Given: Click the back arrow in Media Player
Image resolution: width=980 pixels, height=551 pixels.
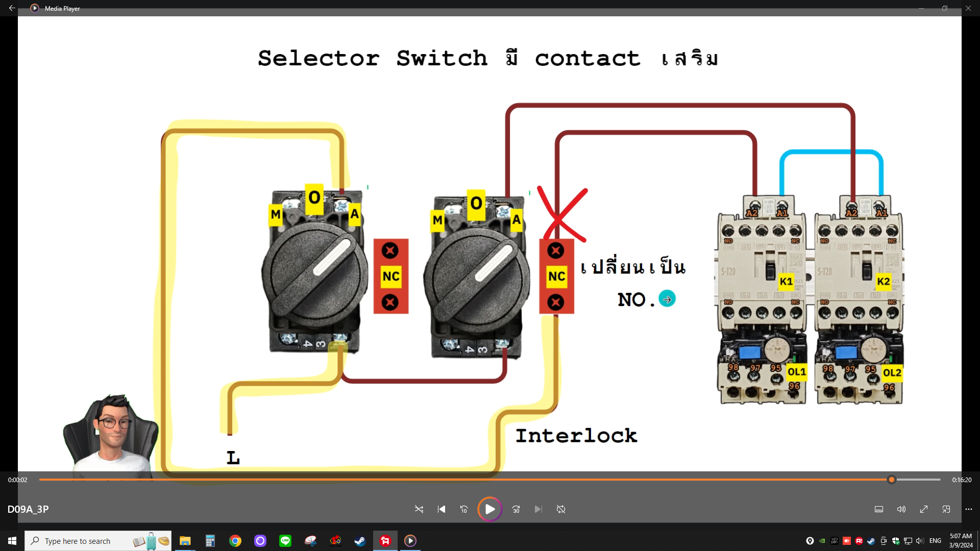Looking at the screenshot, I should [12, 8].
